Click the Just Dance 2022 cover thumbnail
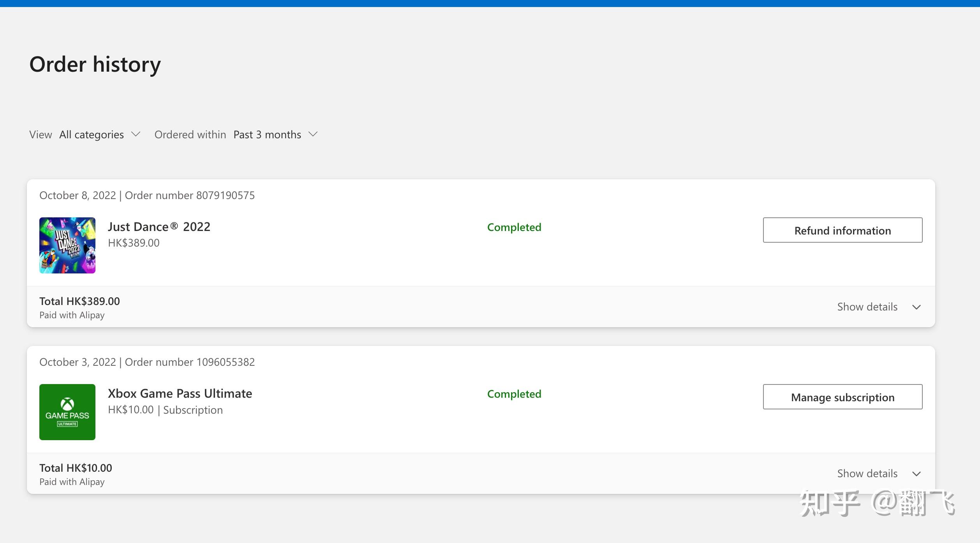980x543 pixels. click(x=67, y=245)
